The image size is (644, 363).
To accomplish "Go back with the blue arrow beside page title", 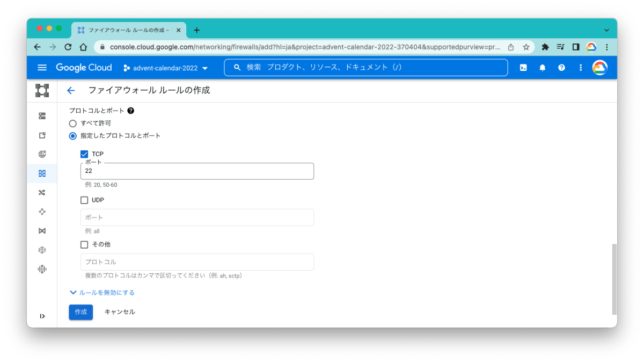I will [71, 91].
